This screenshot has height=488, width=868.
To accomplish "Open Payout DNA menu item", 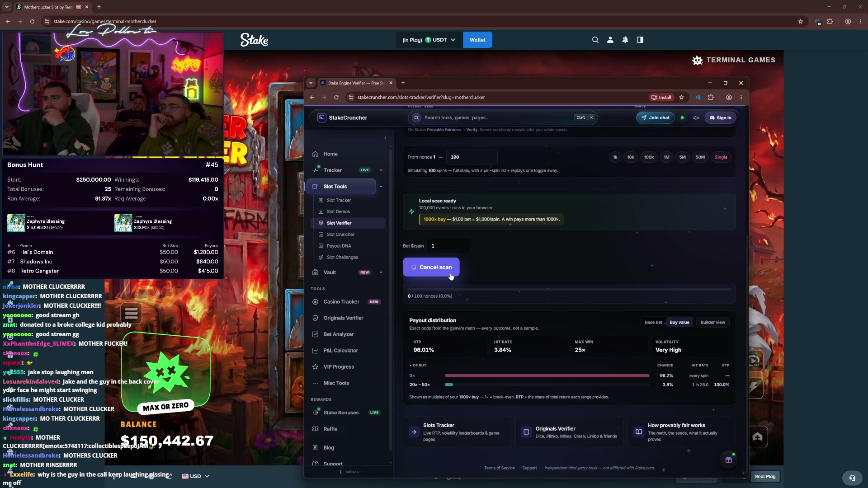I will click(x=339, y=246).
